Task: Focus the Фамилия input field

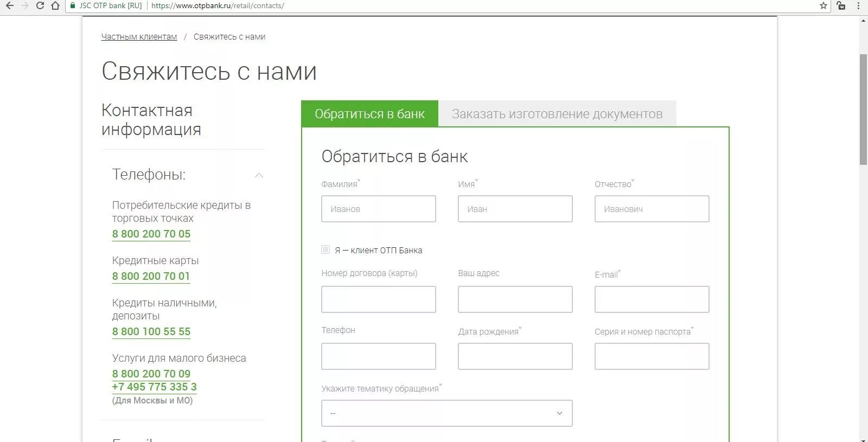Action: [x=379, y=209]
